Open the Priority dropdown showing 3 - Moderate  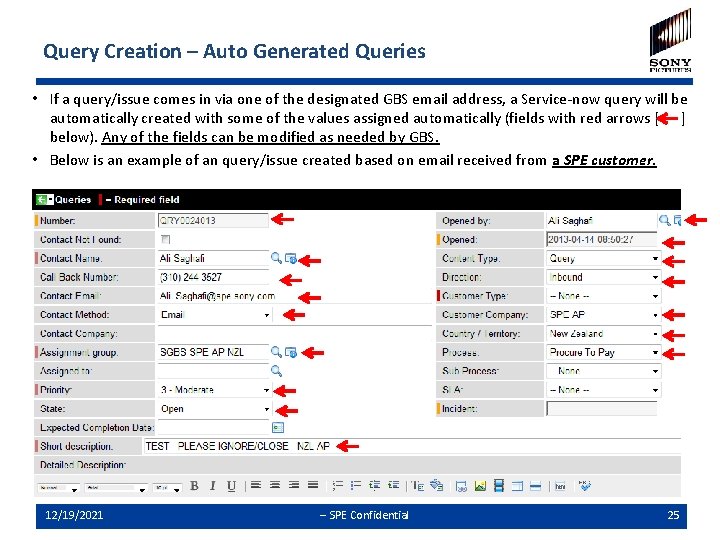[x=214, y=390]
